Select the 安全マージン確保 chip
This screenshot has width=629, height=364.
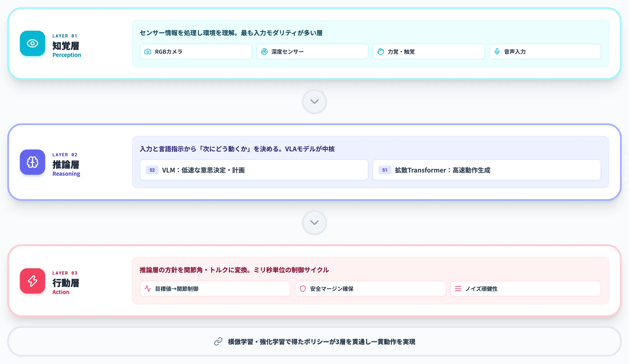pyautogui.click(x=370, y=289)
